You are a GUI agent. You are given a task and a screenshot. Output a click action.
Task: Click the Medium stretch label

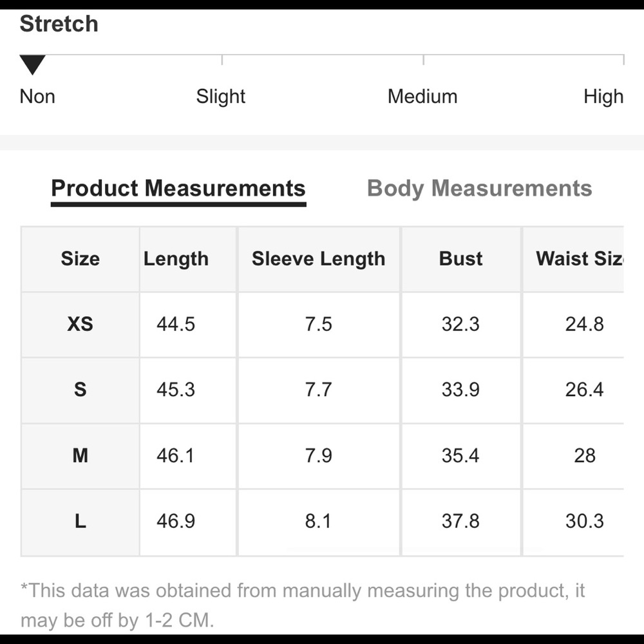pyautogui.click(x=422, y=97)
